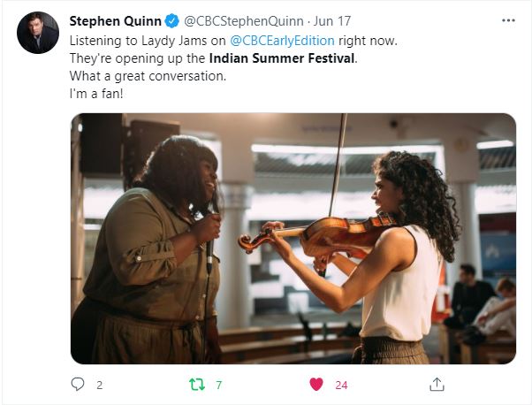532x405 pixels.
Task: Click the Stephen Quinn display name
Action: pos(115,21)
